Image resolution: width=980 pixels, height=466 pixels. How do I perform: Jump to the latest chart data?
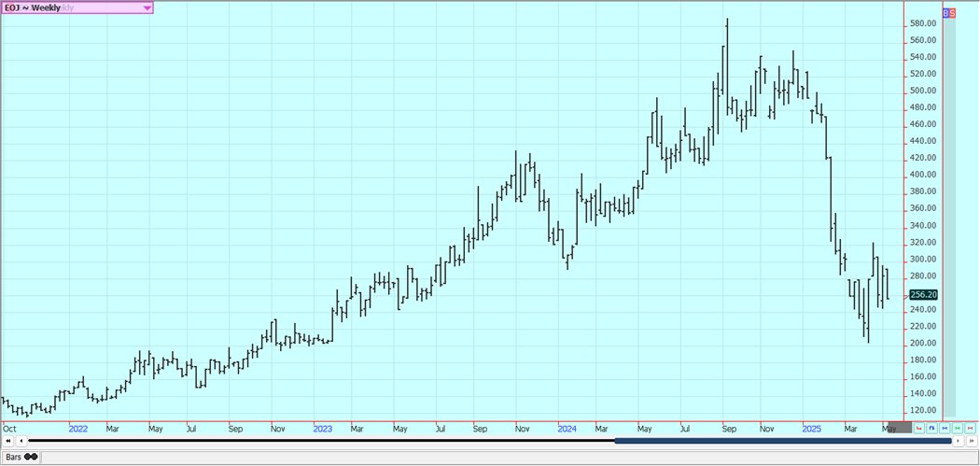972,441
